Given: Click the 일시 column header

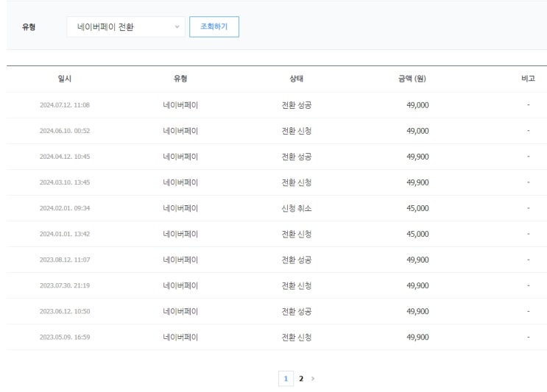Looking at the screenshot, I should [x=65, y=79].
